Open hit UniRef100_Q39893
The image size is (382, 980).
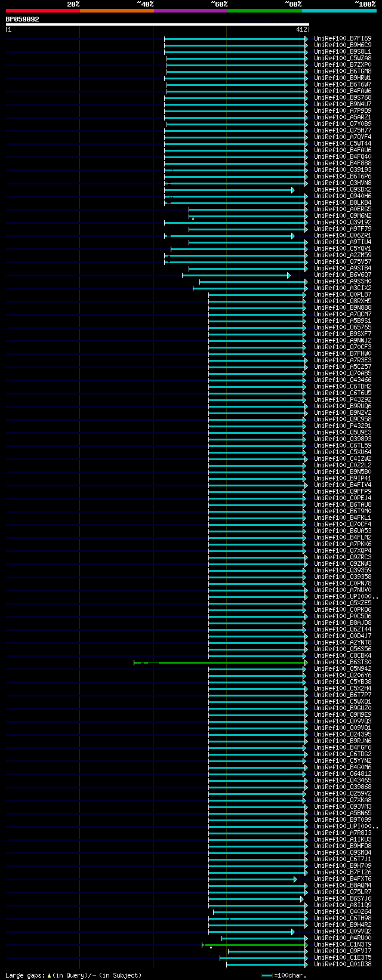343,439
